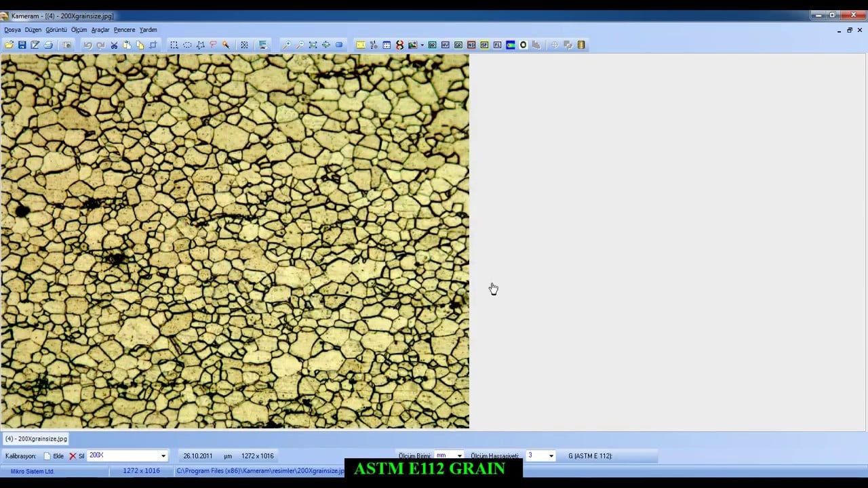The width and height of the screenshot is (868, 488).
Task: Open the Yardım menu
Action: pos(148,30)
